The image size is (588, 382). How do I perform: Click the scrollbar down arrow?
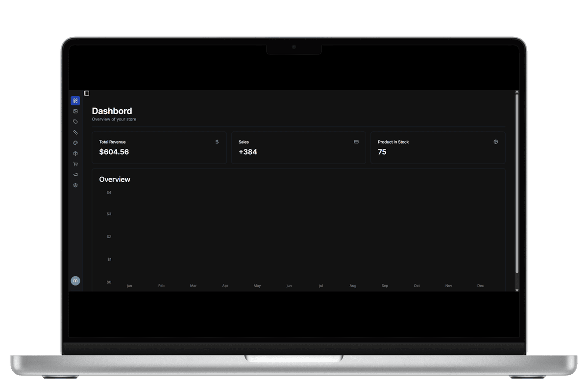click(x=517, y=290)
